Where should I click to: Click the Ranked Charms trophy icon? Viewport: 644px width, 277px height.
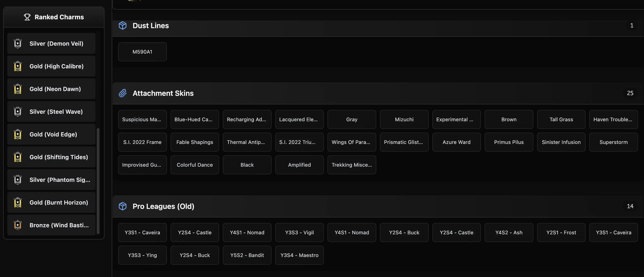[27, 17]
